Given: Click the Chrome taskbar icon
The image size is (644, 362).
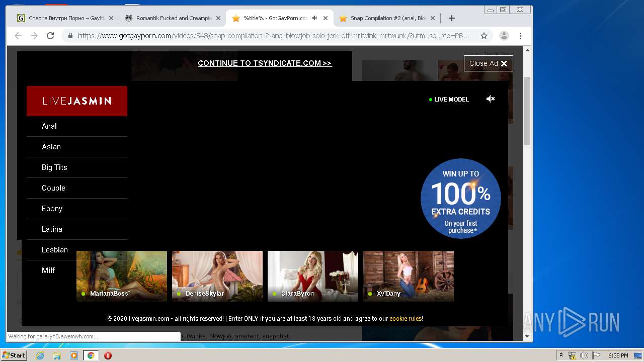Looking at the screenshot, I should pos(91,355).
